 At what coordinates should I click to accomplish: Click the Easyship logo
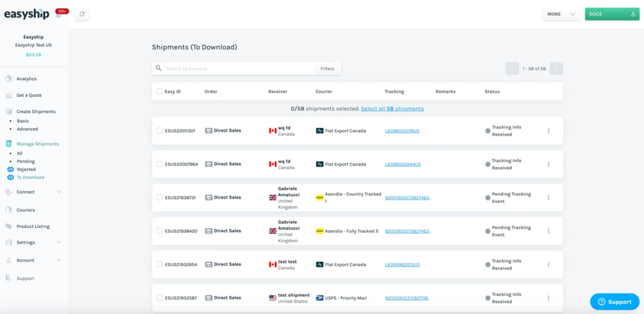tap(26, 14)
